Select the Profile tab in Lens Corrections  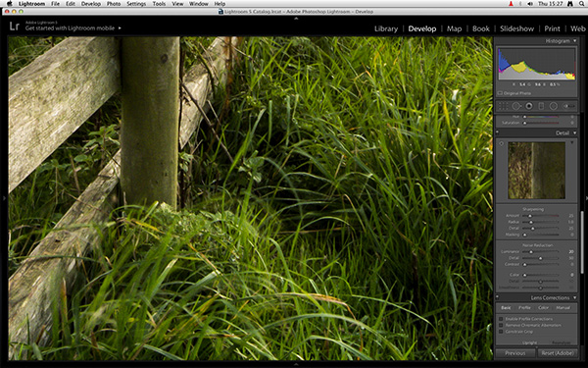pos(524,308)
